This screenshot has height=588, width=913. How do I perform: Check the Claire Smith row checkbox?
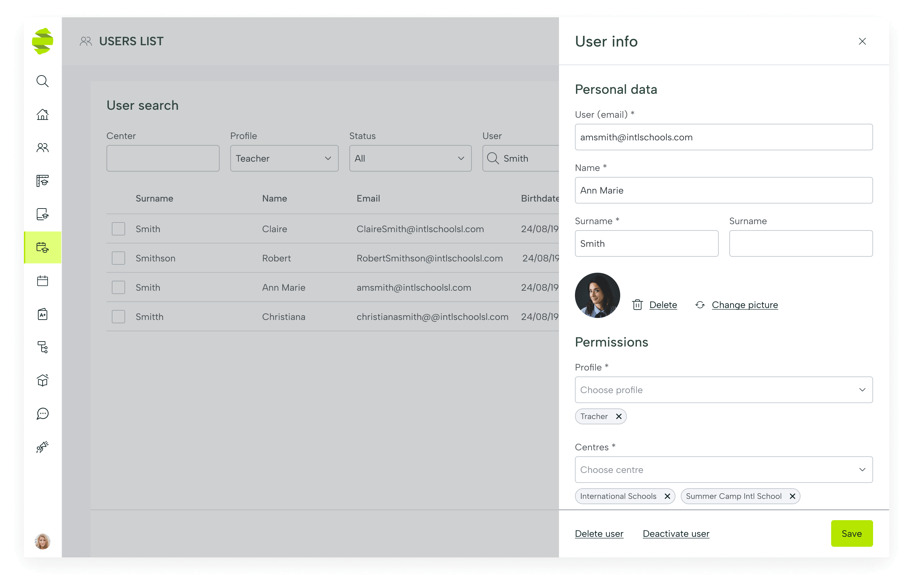click(x=118, y=229)
